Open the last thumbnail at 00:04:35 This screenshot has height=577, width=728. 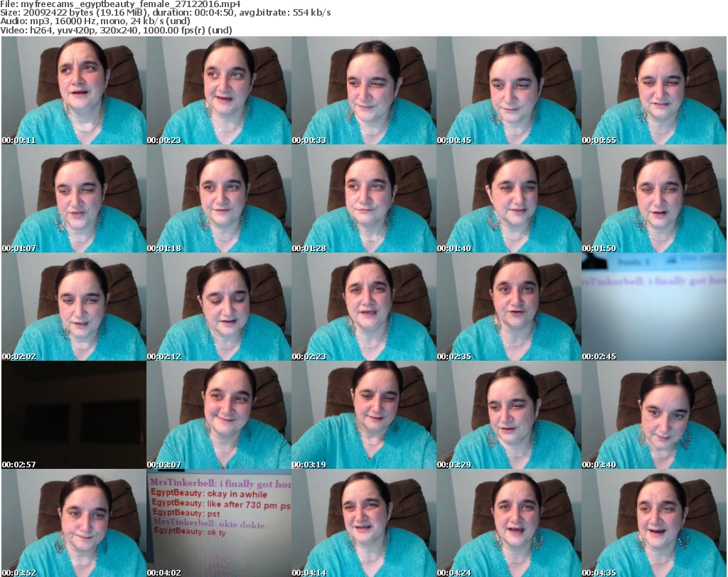(x=654, y=523)
